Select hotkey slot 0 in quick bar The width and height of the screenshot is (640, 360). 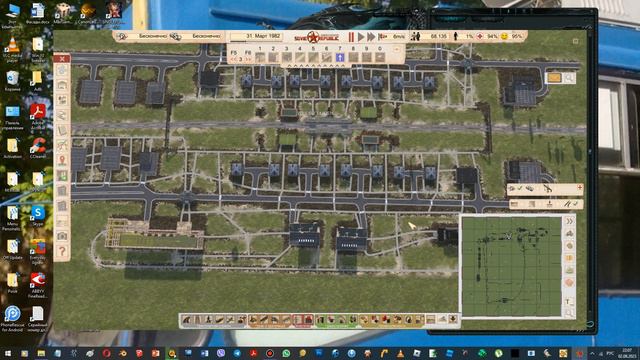click(x=380, y=58)
